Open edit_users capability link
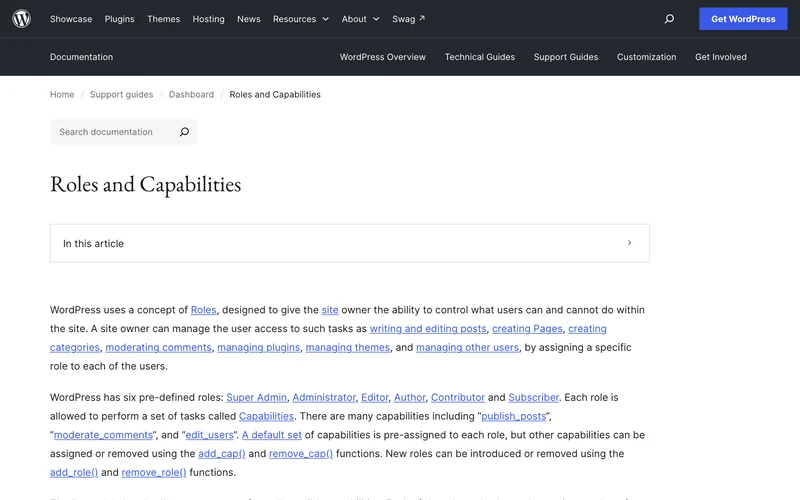This screenshot has height=500, width=800. coord(209,435)
